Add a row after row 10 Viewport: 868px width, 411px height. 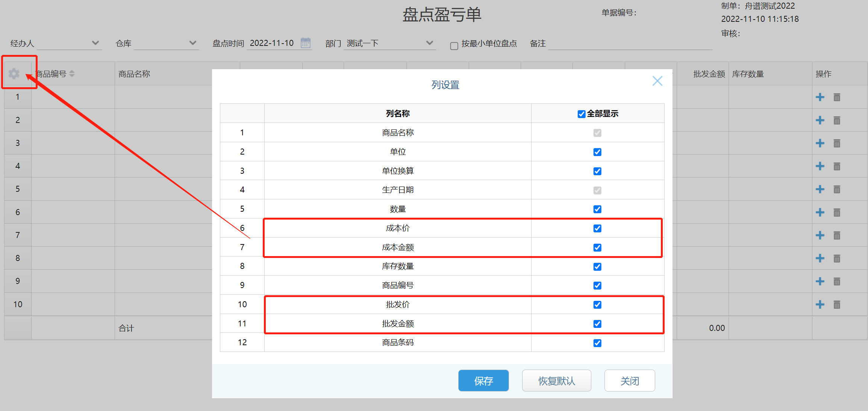point(820,305)
